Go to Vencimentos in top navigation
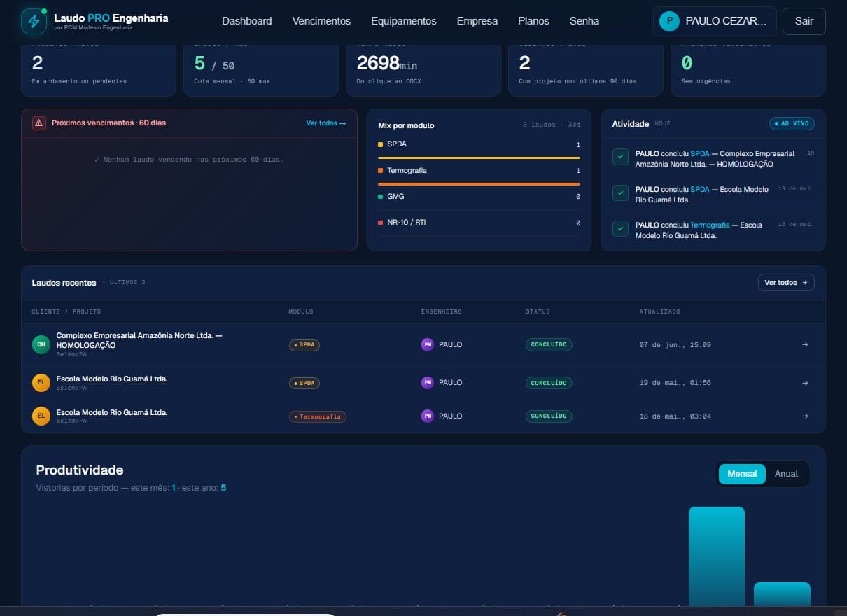 [x=321, y=21]
